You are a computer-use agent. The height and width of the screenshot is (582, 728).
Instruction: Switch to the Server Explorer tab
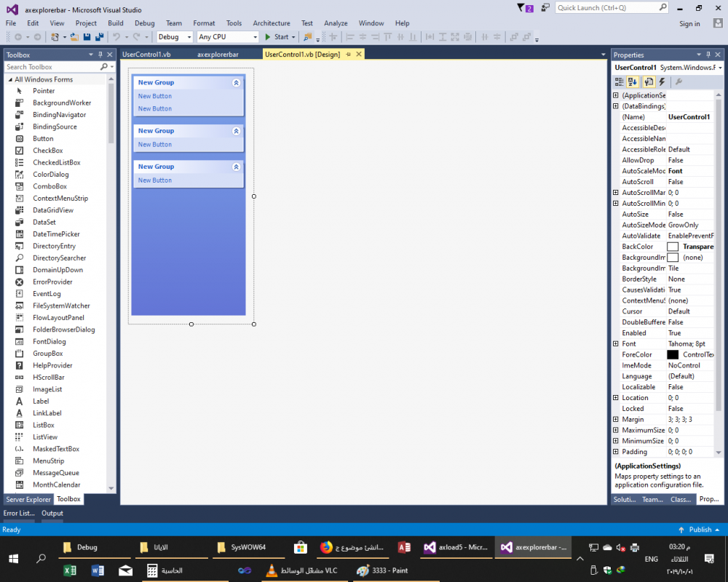(x=28, y=499)
